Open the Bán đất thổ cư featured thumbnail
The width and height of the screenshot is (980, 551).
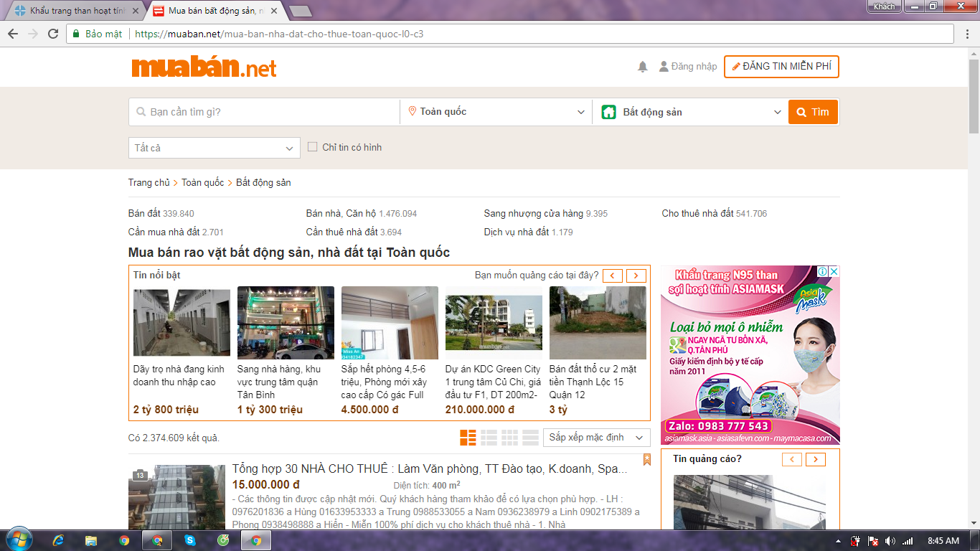[598, 323]
